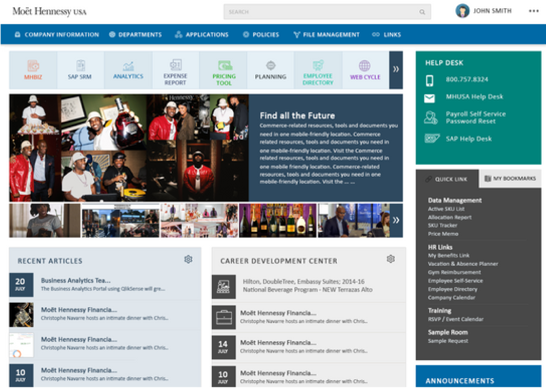The height and width of the screenshot is (392, 546).
Task: Click the Payroll Self Service icon
Action: pos(431,117)
